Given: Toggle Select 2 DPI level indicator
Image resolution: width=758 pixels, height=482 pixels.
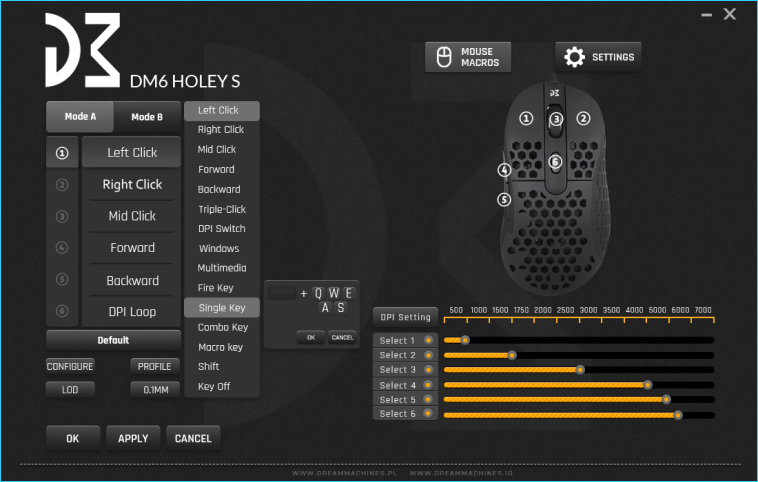Looking at the screenshot, I should [428, 355].
